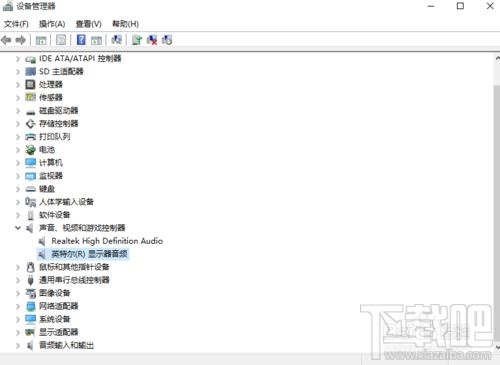Click the 处理器 chip icon
Screen dimensions: 500x365
[30, 84]
